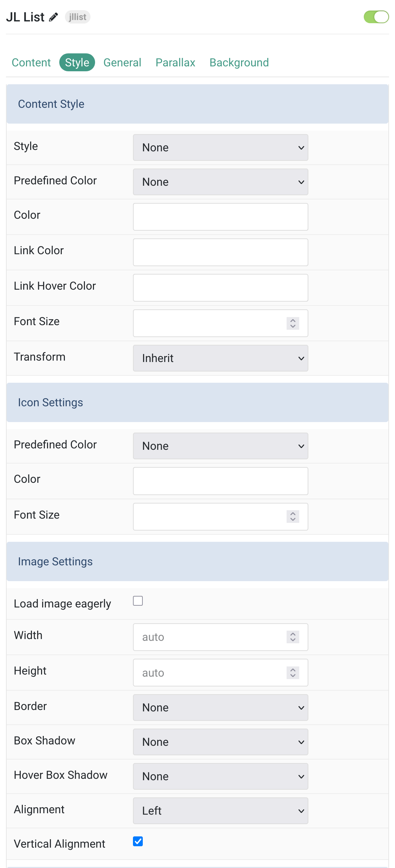Open the Border dropdown in Image Settings
Viewport: 395px width, 868px height.
[x=220, y=708]
